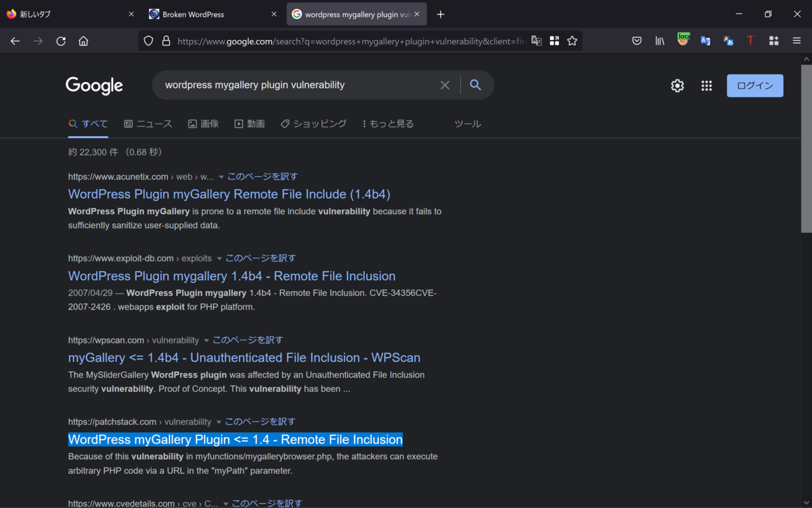
Task: Switch to the 新しいタブ tab
Action: click(70, 14)
